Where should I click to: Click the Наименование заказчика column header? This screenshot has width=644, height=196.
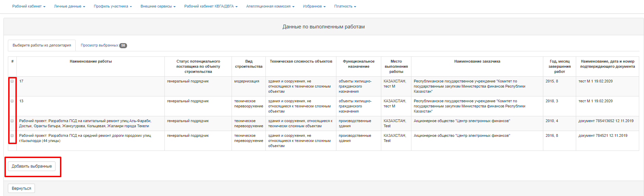tap(477, 62)
